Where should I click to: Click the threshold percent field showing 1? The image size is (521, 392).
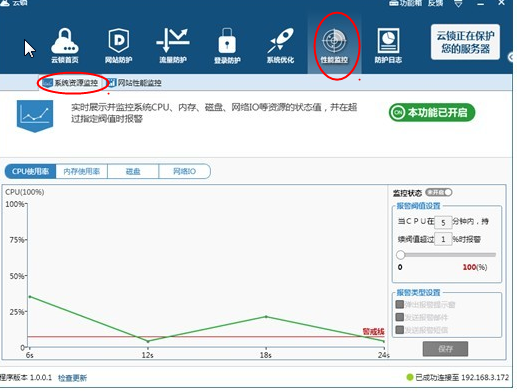point(443,239)
